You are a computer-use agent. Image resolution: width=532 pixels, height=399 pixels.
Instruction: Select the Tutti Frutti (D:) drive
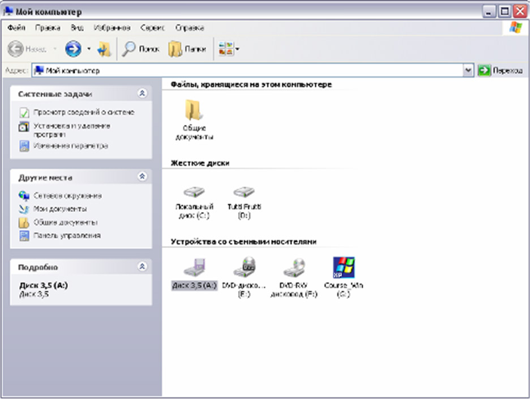(x=244, y=192)
